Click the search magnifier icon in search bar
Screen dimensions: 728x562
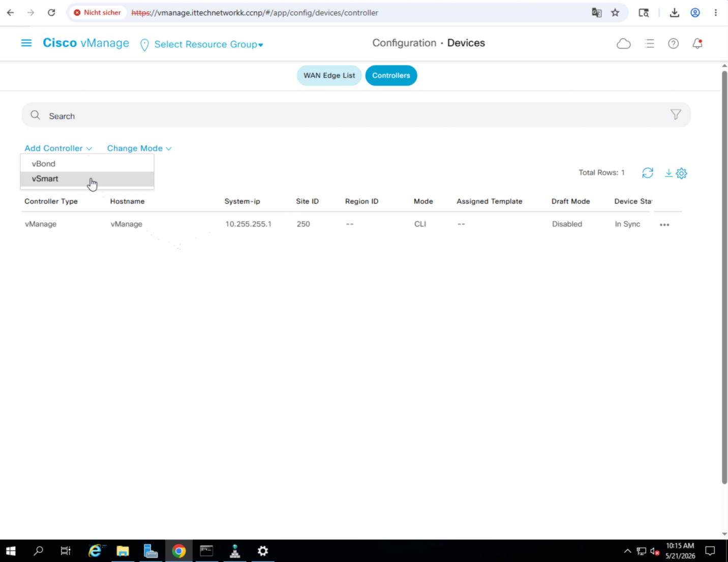click(35, 115)
